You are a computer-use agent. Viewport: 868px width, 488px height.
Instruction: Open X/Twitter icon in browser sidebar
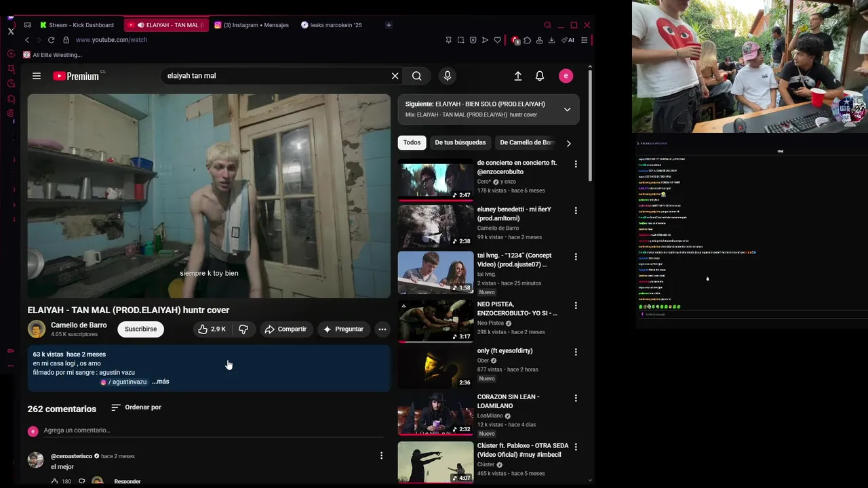tap(11, 31)
